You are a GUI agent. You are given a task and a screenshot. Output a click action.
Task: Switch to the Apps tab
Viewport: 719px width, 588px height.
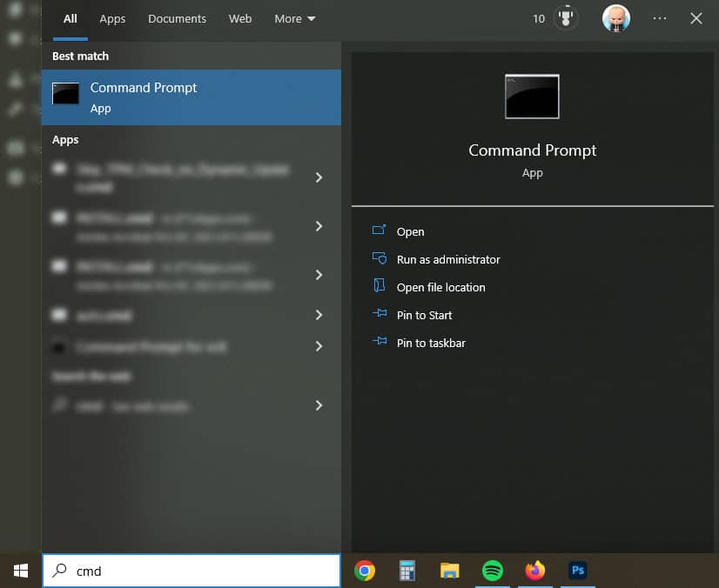[111, 17]
